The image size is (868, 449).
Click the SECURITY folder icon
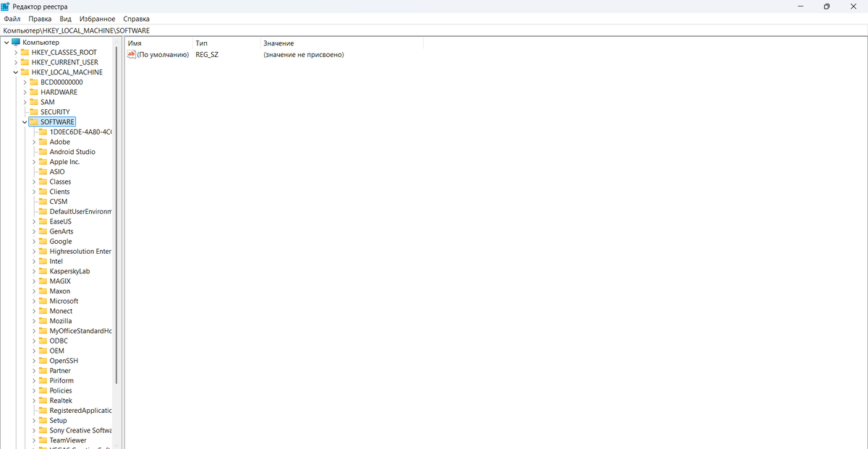[33, 112]
